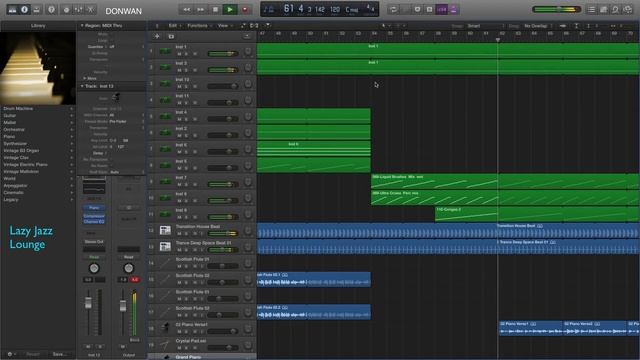The height and width of the screenshot is (360, 640).
Task: Adjust the Inst 9 track volume slider
Action: 223,217
